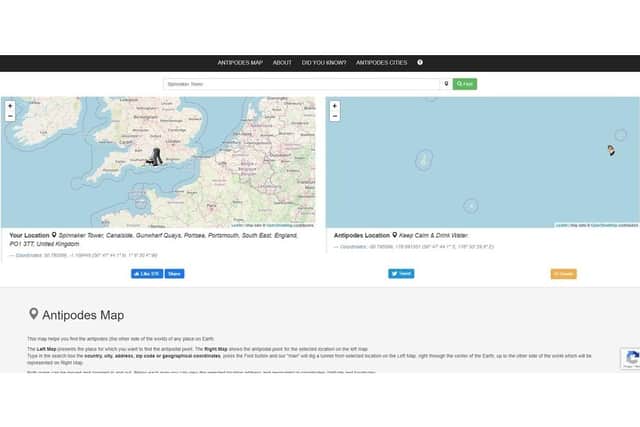Click the Facebook Like button

(147, 274)
